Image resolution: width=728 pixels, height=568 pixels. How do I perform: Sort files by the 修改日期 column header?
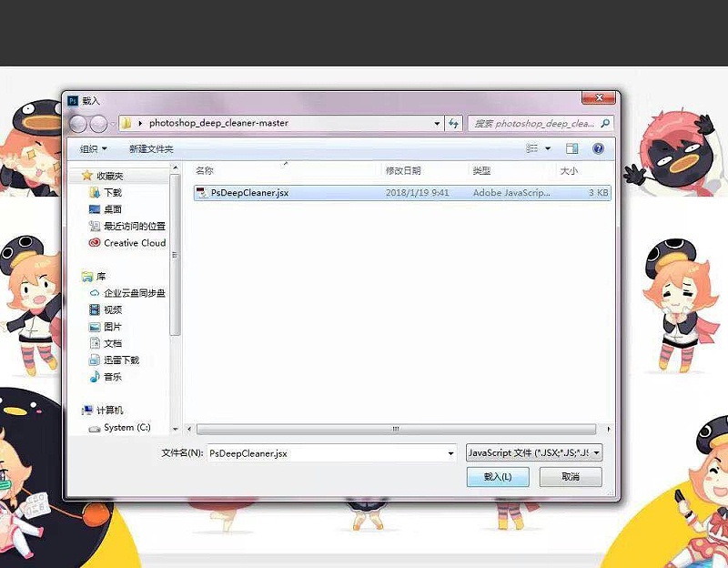[403, 171]
